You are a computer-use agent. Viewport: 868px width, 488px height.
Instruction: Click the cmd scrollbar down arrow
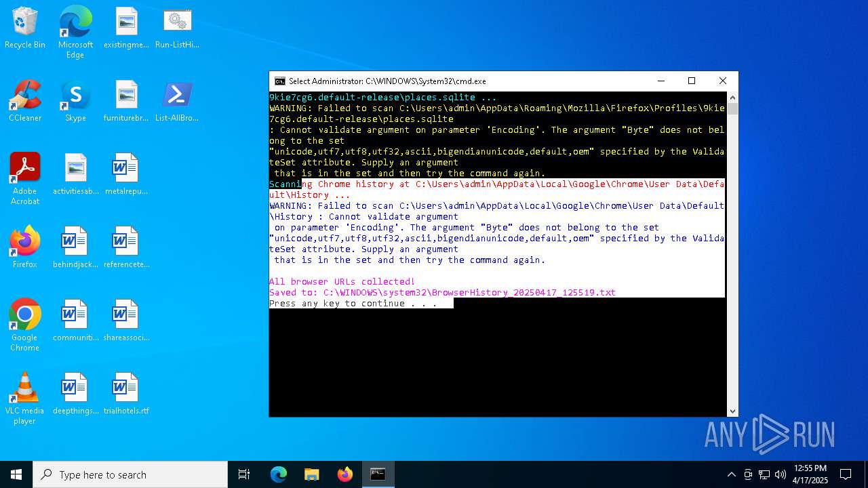732,411
